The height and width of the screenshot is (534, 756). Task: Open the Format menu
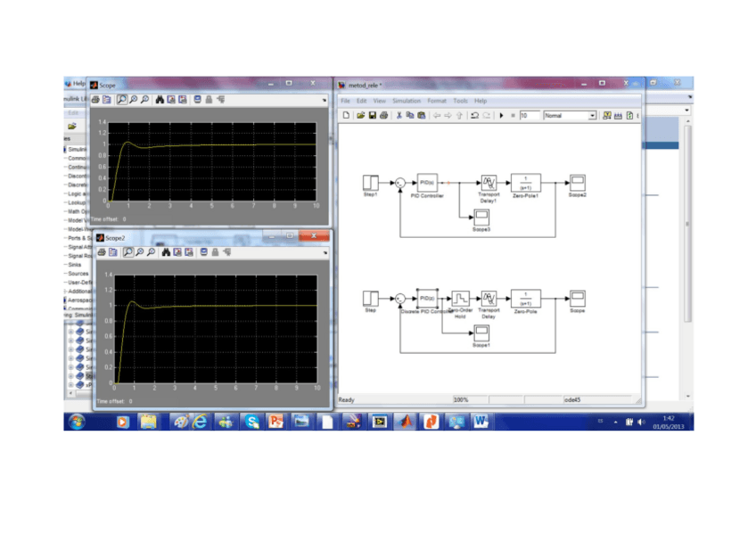(x=436, y=102)
